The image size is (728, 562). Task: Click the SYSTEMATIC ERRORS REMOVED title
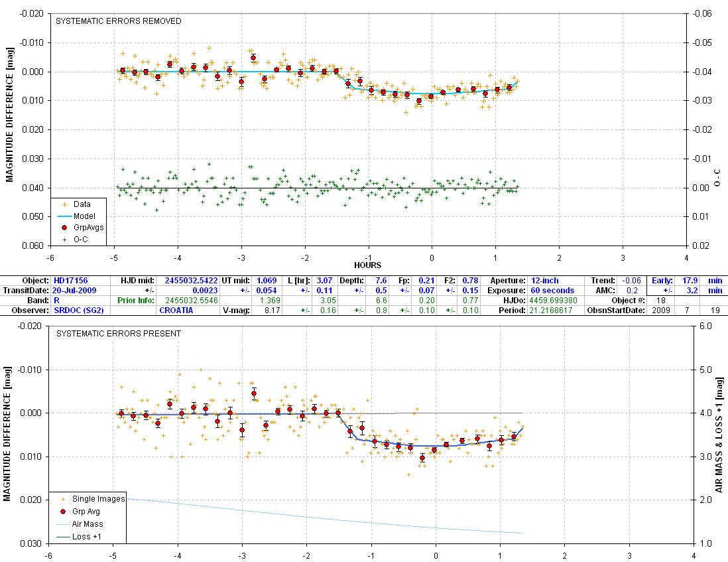click(119, 21)
